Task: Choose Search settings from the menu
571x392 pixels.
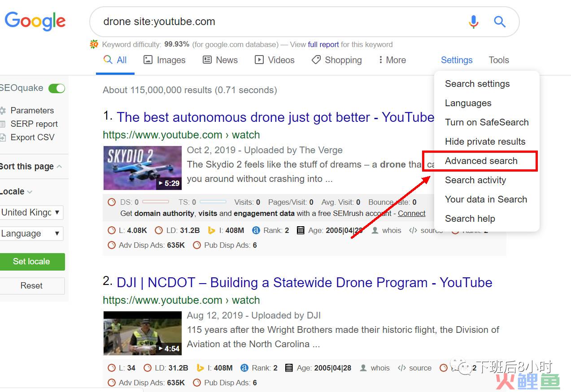Action: (477, 84)
